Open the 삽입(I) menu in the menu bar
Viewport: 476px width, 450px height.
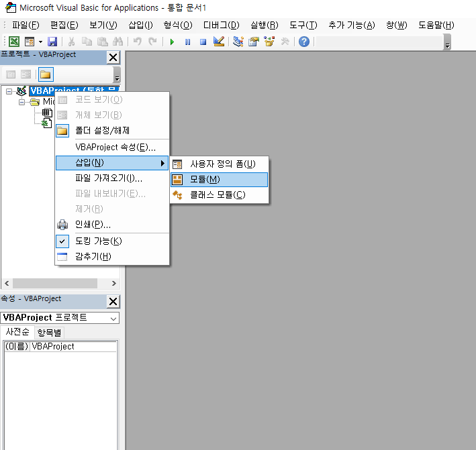(140, 25)
